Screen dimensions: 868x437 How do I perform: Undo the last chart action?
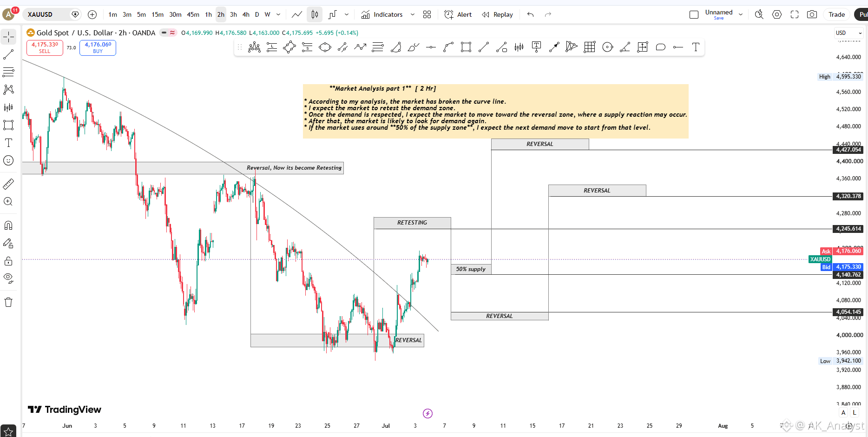click(x=530, y=14)
